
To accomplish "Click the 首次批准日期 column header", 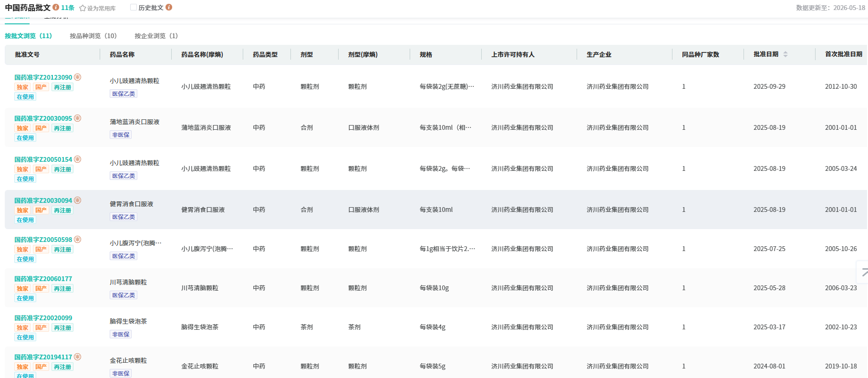I will coord(844,54).
